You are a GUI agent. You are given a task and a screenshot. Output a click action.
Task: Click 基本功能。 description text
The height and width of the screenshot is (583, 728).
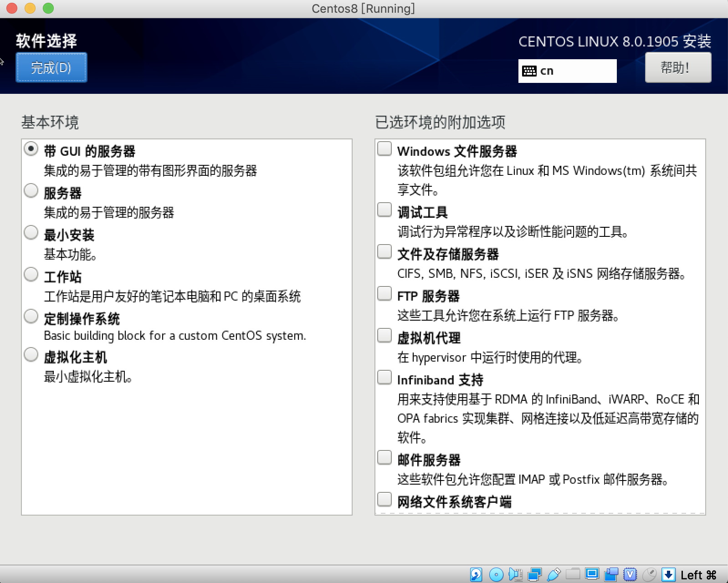(x=70, y=255)
